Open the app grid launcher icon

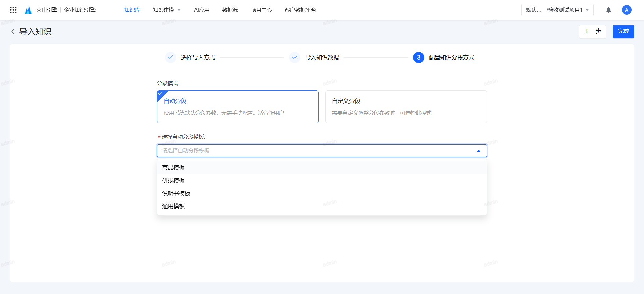tap(13, 10)
